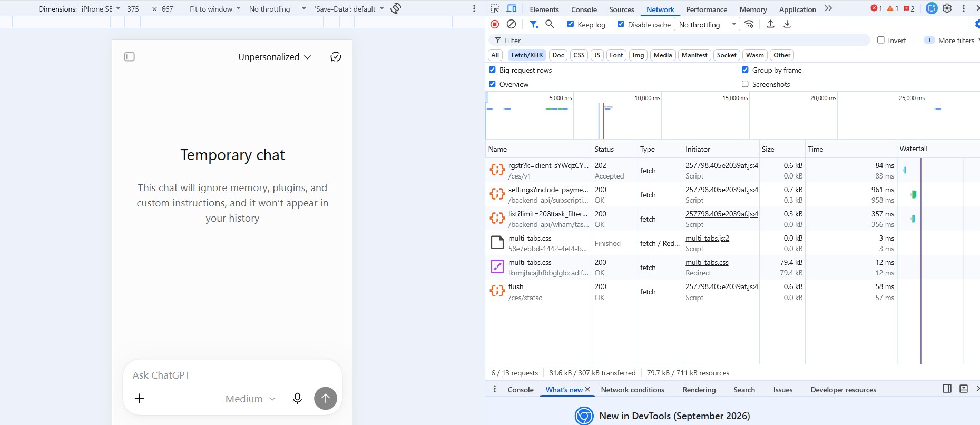Toggle the device toolbar icon
This screenshot has height=425, width=980.
pos(511,8)
